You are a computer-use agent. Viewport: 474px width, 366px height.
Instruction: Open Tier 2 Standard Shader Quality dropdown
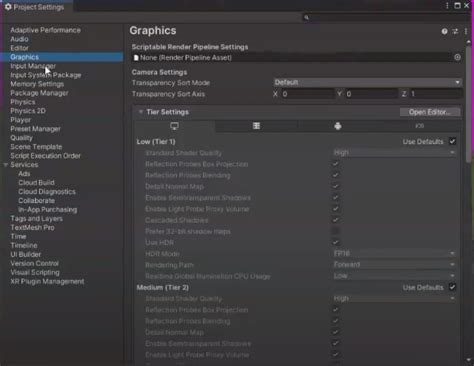[394, 298]
